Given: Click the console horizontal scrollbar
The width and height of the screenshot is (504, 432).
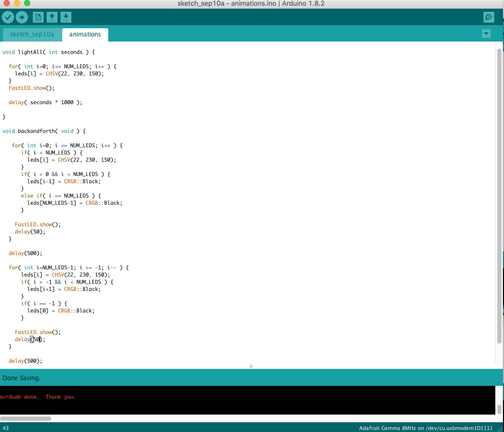Looking at the screenshot, I should [26, 418].
